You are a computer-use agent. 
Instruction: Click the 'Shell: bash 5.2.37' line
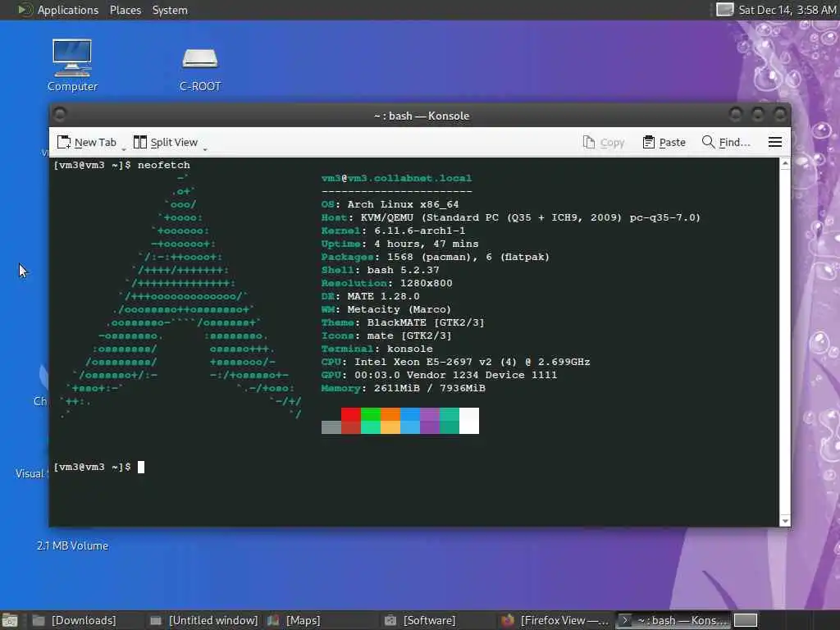pyautogui.click(x=381, y=270)
